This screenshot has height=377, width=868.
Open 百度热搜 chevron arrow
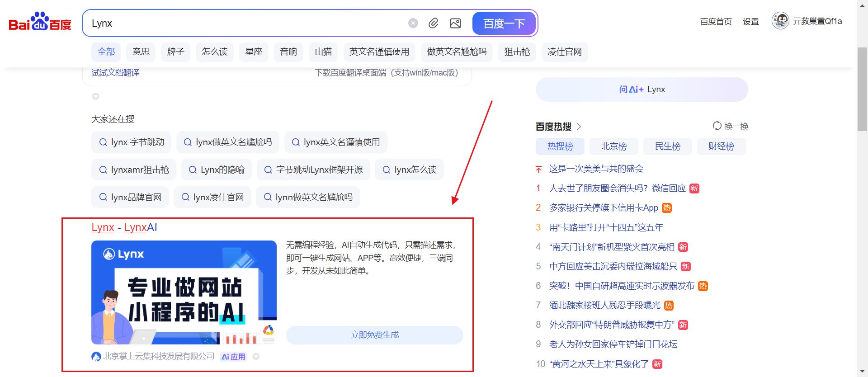pyautogui.click(x=579, y=127)
